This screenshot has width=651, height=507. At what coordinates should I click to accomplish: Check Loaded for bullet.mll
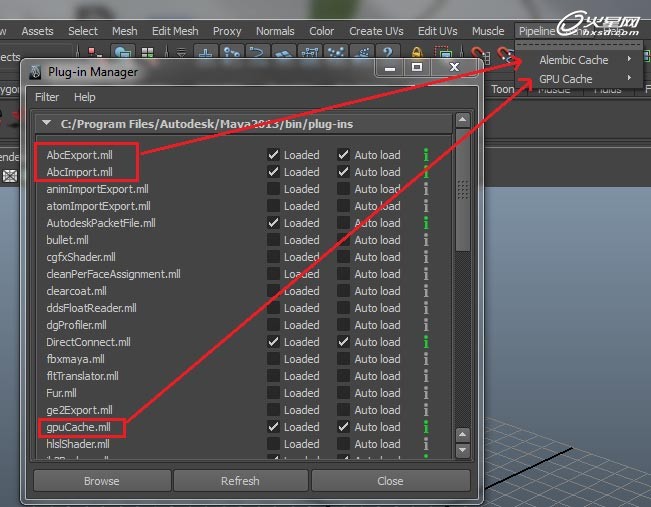click(x=273, y=240)
